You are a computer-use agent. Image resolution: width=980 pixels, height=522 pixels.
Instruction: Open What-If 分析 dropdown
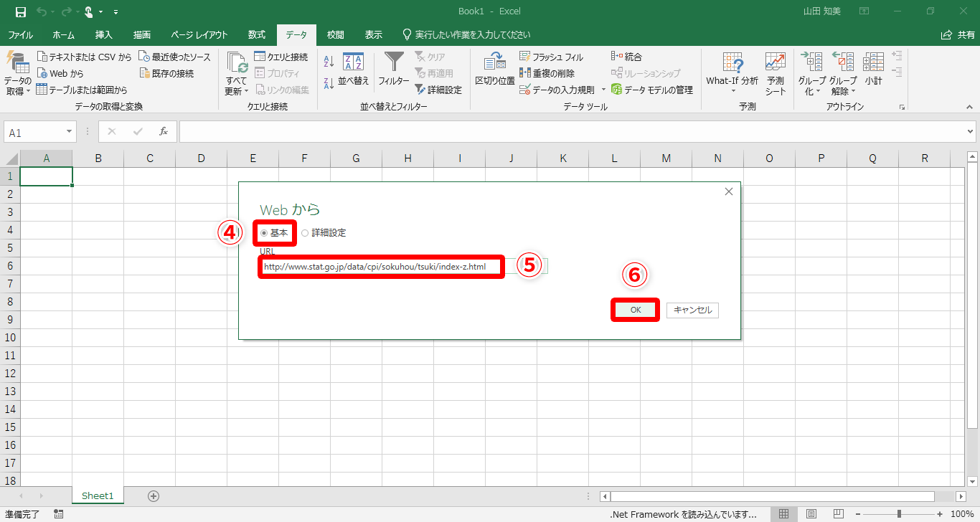point(732,74)
